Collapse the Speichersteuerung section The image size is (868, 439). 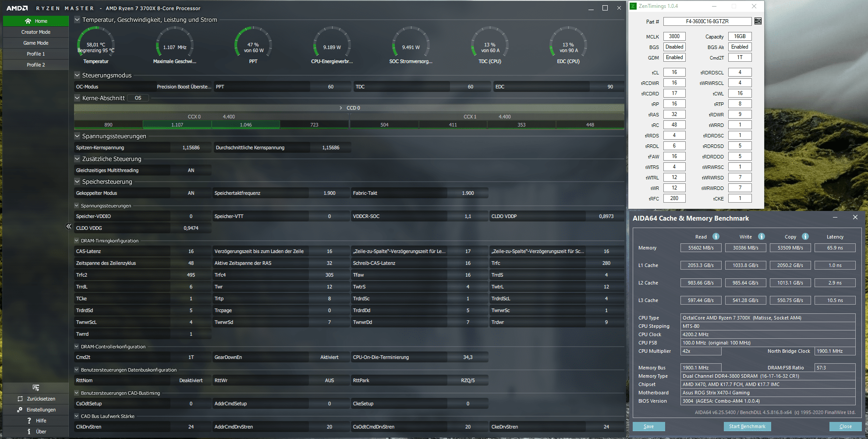coord(77,182)
